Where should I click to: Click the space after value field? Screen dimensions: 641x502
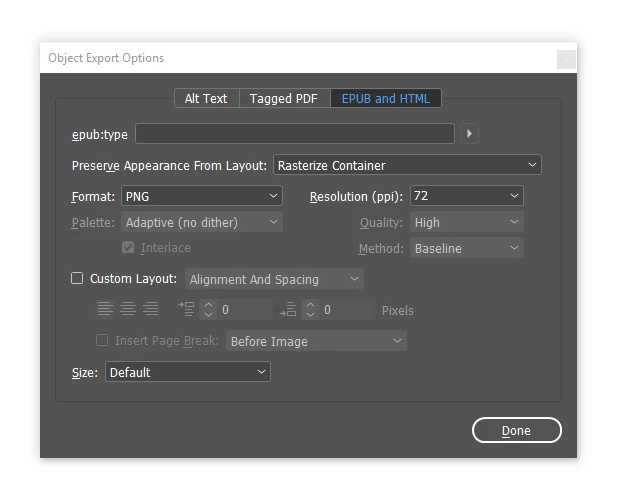pos(347,309)
